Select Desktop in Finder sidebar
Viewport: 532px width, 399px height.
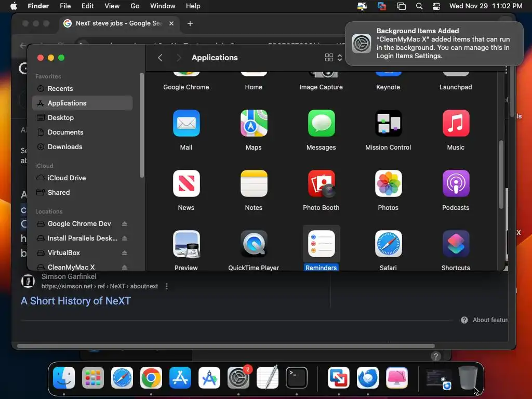click(x=83, y=118)
